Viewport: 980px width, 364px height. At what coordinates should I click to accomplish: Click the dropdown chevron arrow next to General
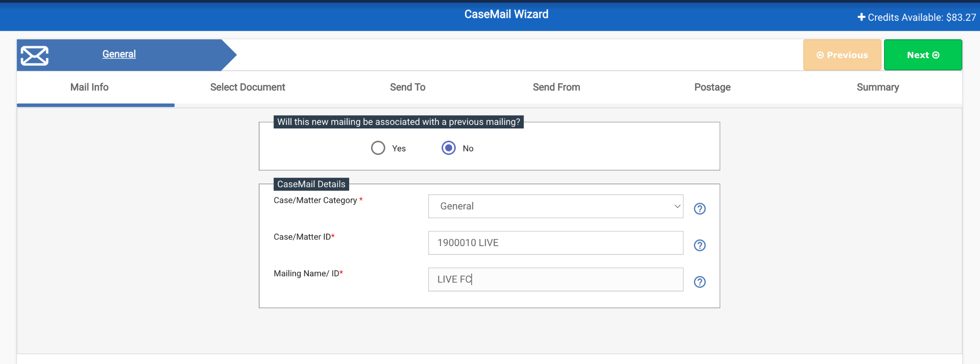coord(677,206)
